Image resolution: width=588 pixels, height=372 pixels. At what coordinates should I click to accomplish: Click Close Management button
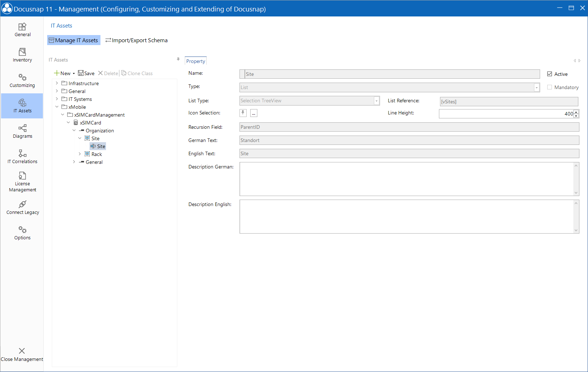22,354
